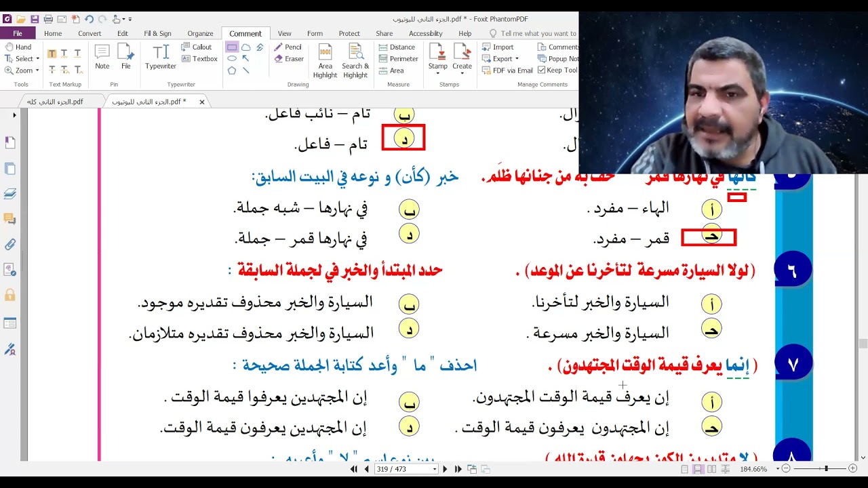Undo the last action
868x488 pixels.
89,19
